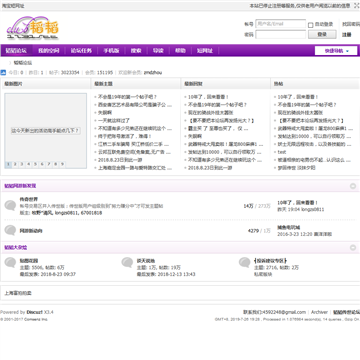Click the second forum's speech-bubble icon under 传奇世界
This screenshot has width=360, height=360.
[x=10, y=230]
